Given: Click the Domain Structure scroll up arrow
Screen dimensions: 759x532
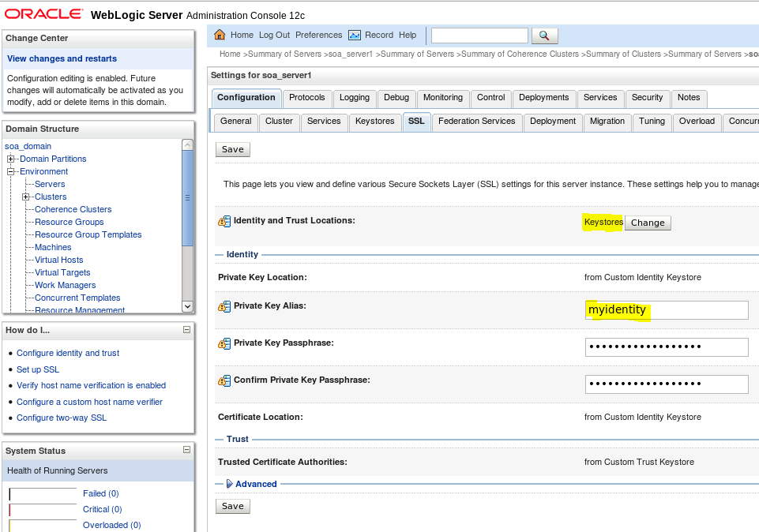Looking at the screenshot, I should pos(187,144).
